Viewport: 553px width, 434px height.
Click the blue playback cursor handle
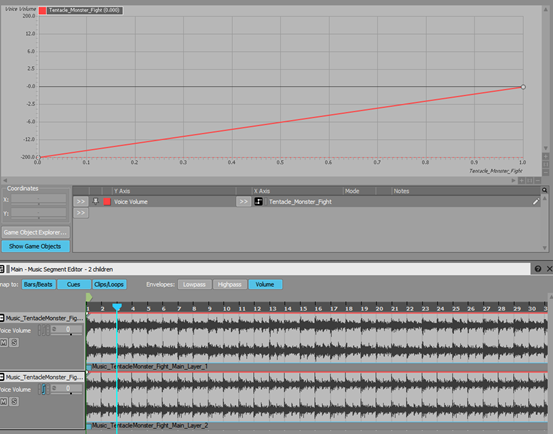pos(117,307)
